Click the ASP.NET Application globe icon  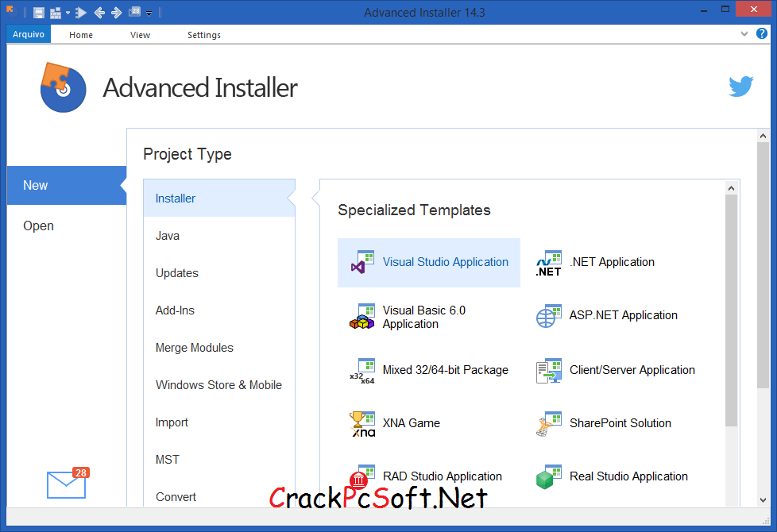(x=548, y=316)
